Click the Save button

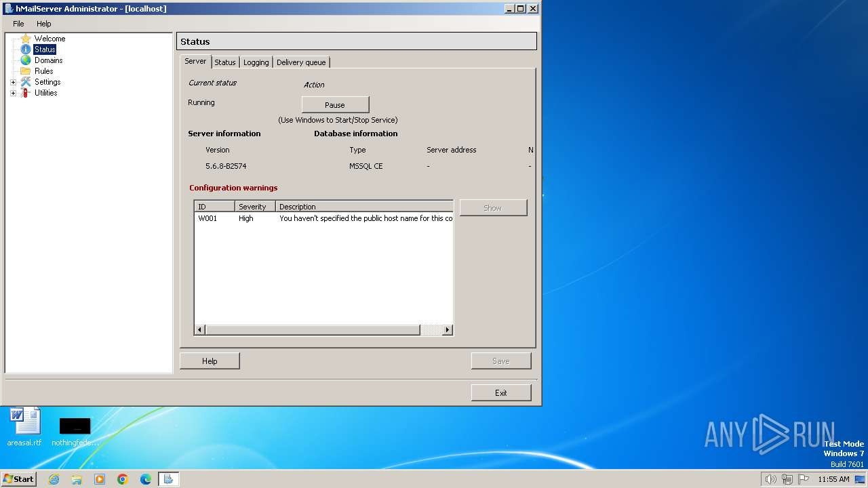pos(501,361)
